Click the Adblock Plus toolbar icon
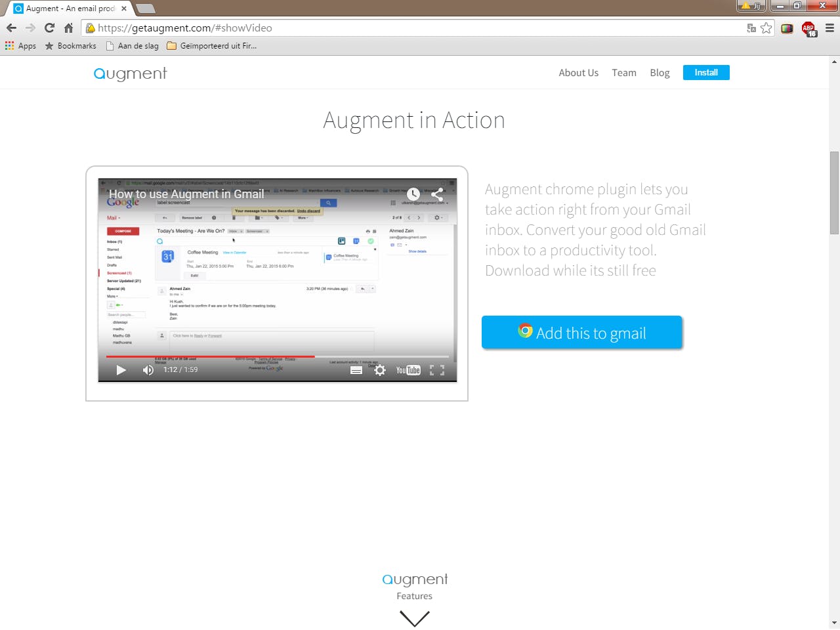This screenshot has width=840, height=630. click(x=808, y=28)
